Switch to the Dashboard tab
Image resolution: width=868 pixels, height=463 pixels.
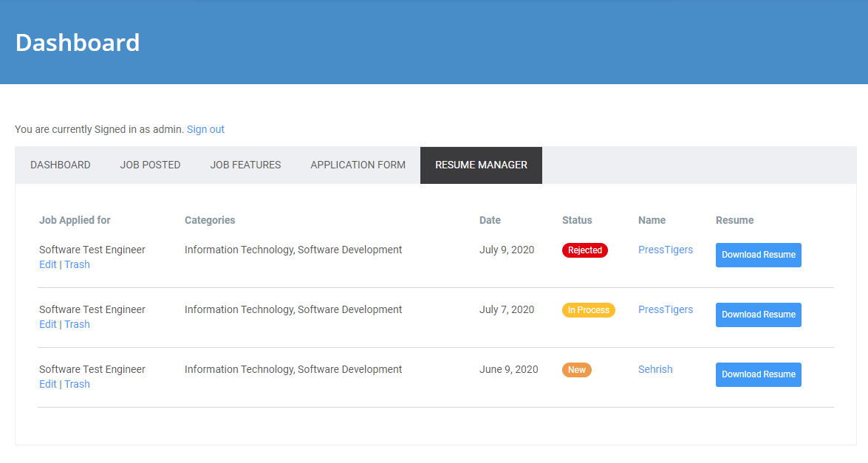point(60,165)
